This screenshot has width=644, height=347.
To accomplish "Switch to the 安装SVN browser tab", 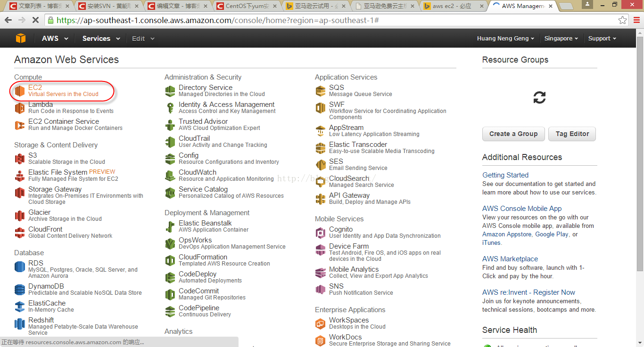I will coord(109,6).
